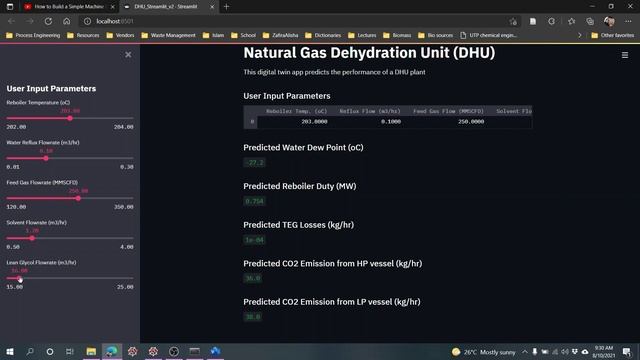Open the weather widget showing 26°C

tap(483, 352)
